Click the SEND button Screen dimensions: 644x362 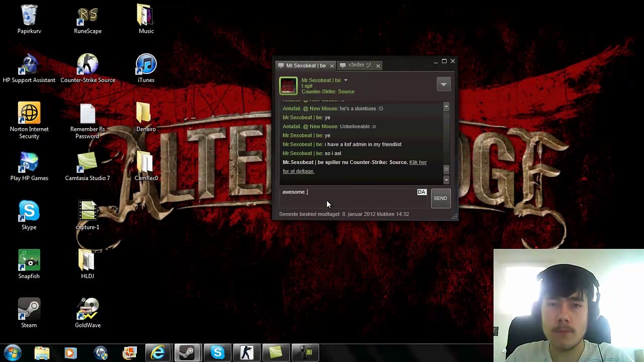440,198
